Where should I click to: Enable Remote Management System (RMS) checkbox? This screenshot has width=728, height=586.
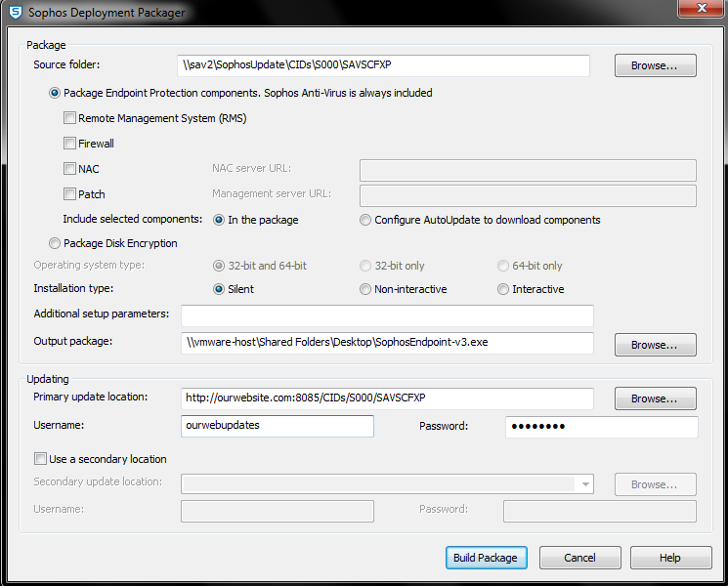click(69, 118)
